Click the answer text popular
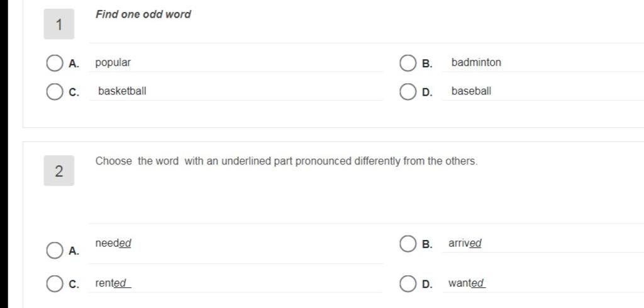 coord(113,63)
